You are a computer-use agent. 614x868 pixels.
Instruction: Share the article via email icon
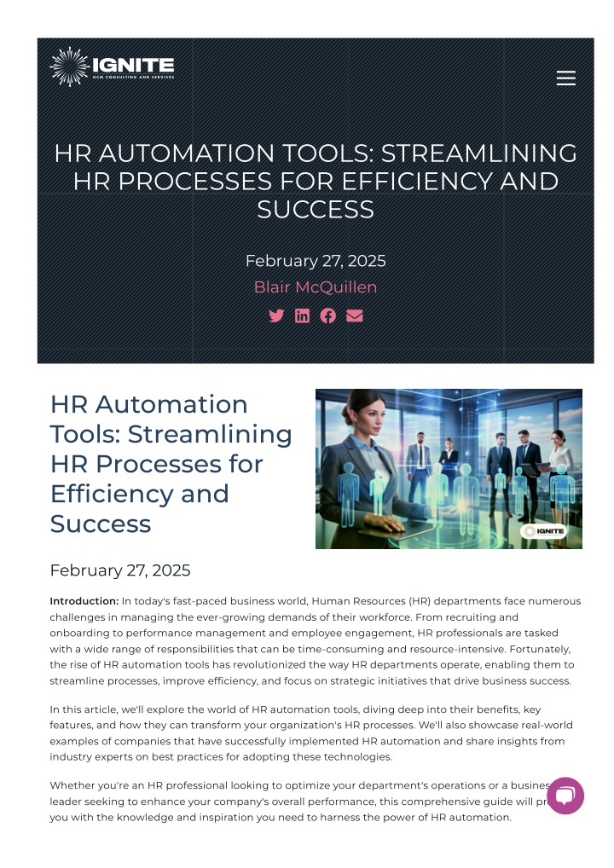coord(355,315)
